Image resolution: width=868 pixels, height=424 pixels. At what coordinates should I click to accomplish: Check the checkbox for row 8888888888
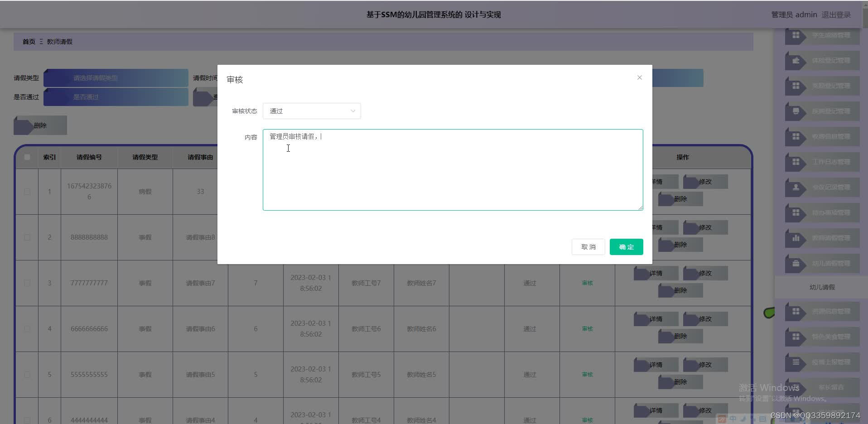27,237
